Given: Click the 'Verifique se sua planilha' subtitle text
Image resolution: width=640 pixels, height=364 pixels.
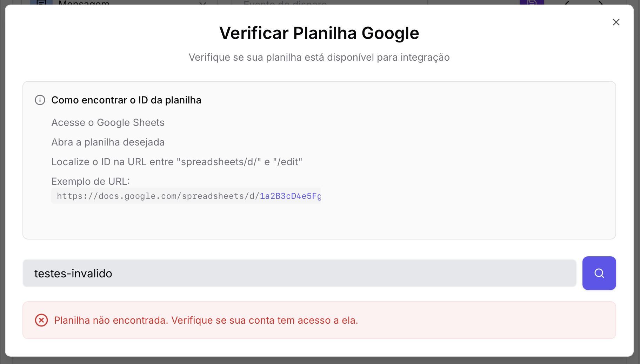Looking at the screenshot, I should 319,57.
